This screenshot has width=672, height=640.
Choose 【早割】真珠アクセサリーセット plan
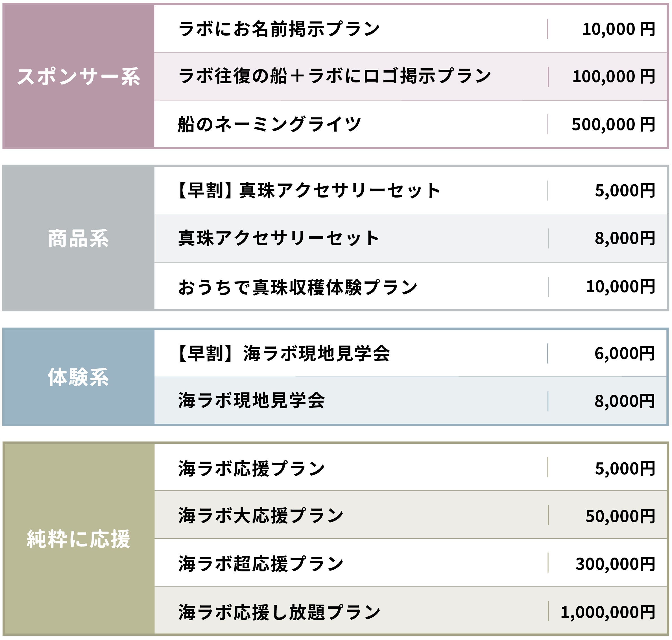tap(309, 190)
